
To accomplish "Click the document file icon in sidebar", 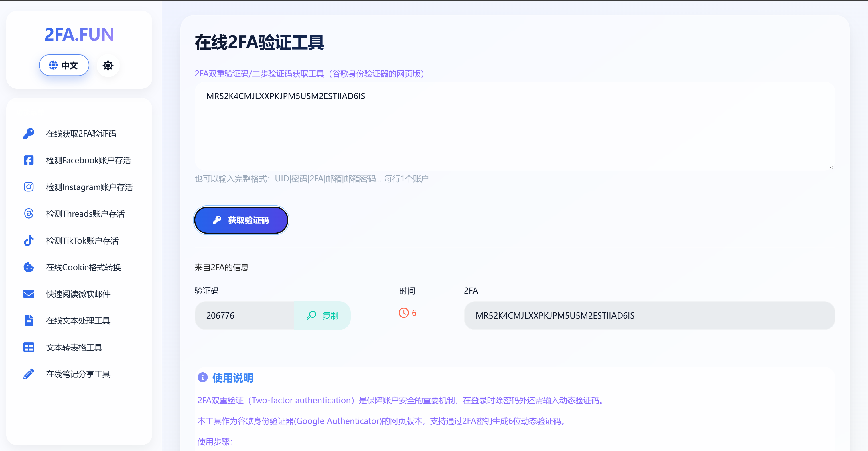I will [x=29, y=321].
